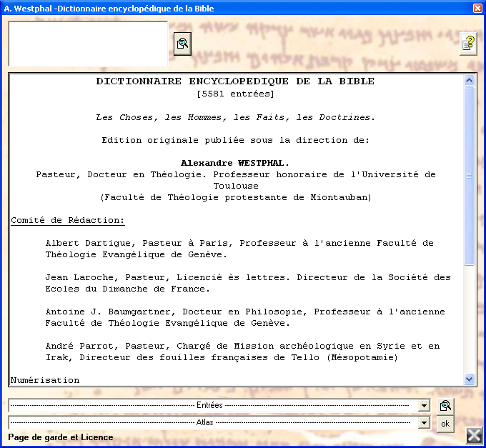486x448 pixels.
Task: Click the scrollbar up arrow
Action: 470,81
